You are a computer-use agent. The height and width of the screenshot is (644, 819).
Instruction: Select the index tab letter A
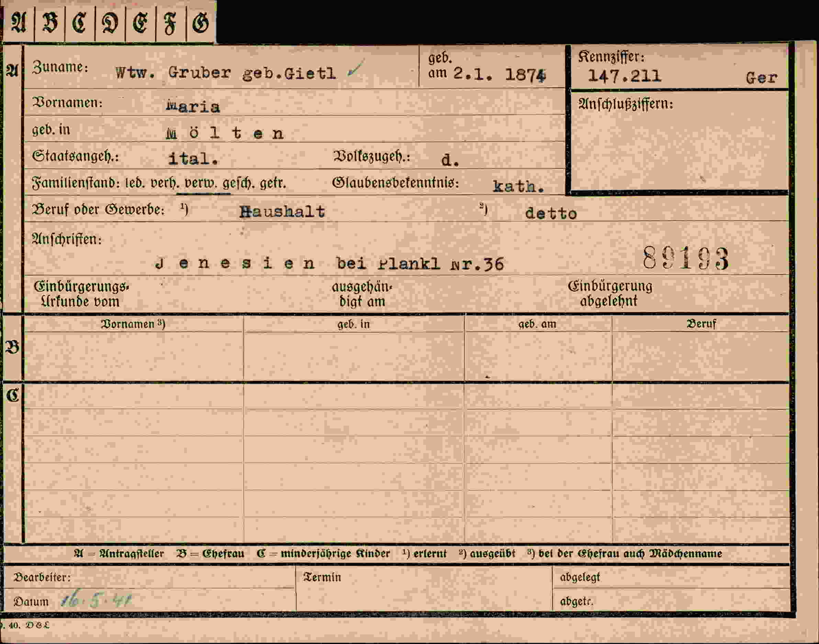(x=18, y=22)
